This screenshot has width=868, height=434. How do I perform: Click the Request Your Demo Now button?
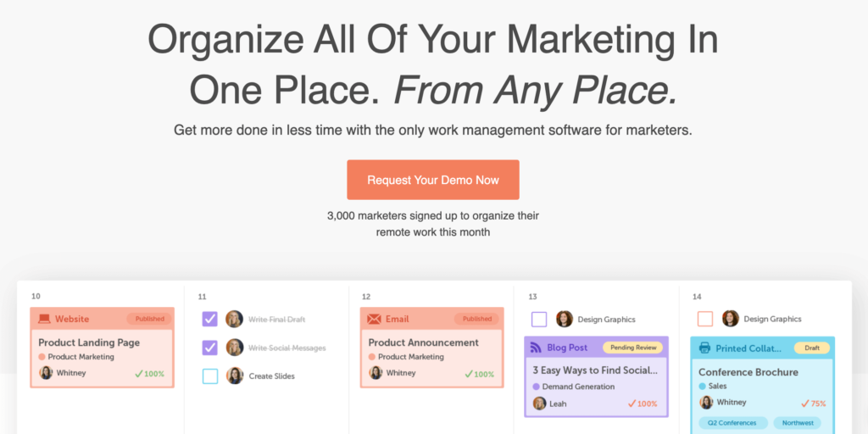433,180
